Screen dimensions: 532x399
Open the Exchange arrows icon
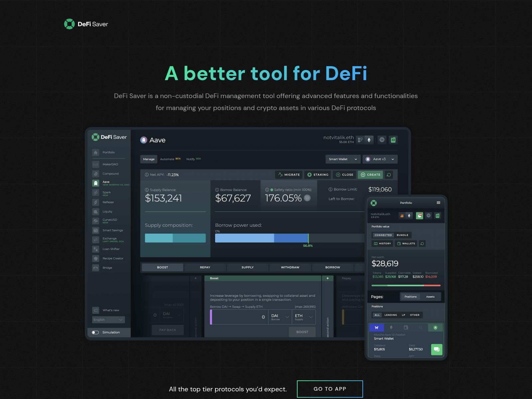pyautogui.click(x=96, y=240)
